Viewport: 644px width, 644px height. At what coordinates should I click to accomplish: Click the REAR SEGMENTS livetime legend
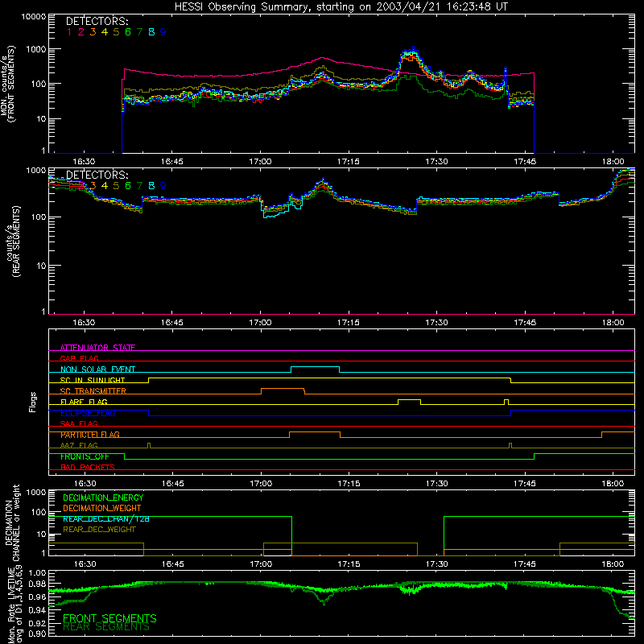(x=106, y=627)
